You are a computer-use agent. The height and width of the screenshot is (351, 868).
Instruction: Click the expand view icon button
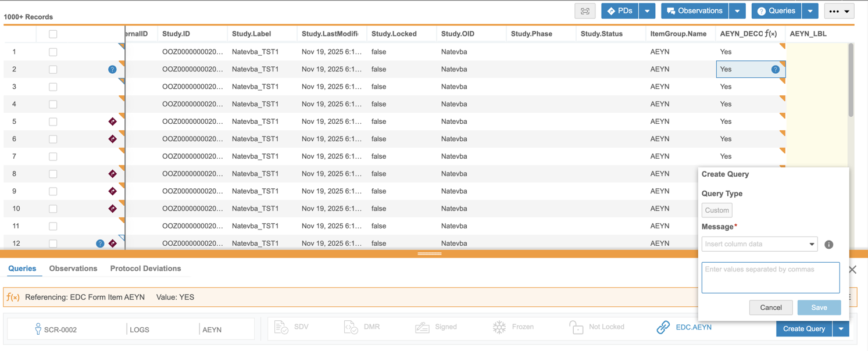point(585,11)
